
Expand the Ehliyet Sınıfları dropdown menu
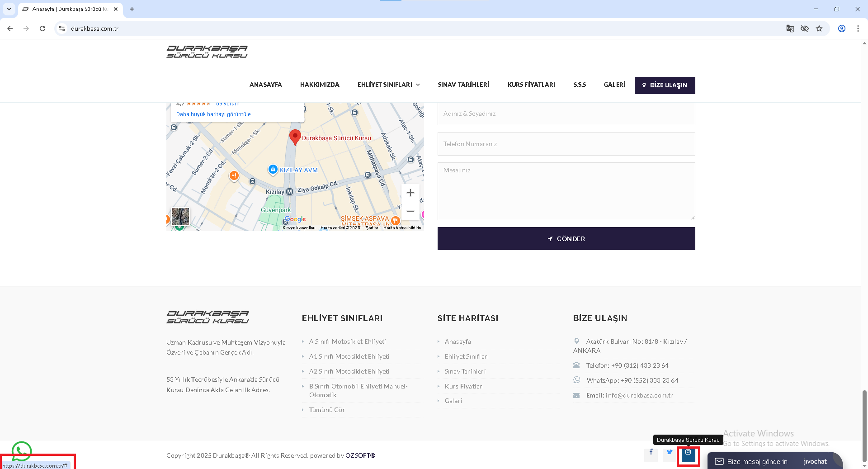(388, 85)
